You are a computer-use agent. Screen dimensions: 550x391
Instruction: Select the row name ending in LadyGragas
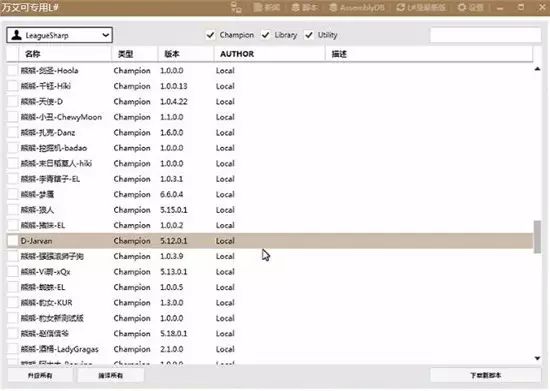pyautogui.click(x=60, y=349)
